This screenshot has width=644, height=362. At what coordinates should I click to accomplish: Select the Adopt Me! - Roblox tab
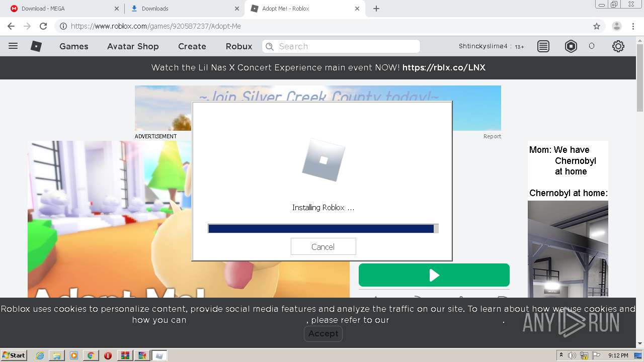[305, 9]
